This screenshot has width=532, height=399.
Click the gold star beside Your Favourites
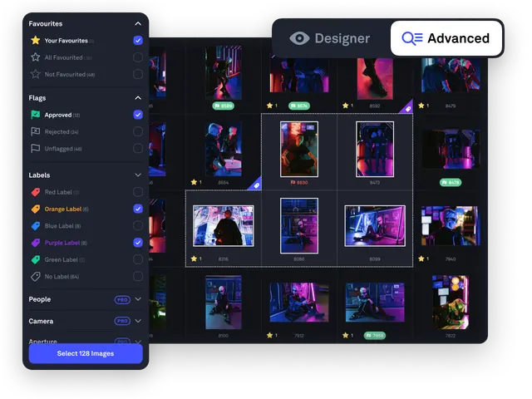(35, 41)
